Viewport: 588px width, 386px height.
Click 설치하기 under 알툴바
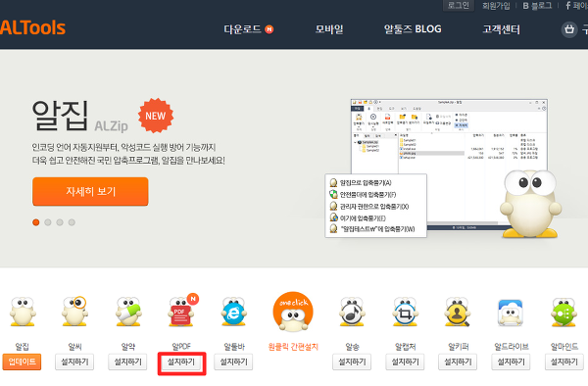tap(233, 362)
